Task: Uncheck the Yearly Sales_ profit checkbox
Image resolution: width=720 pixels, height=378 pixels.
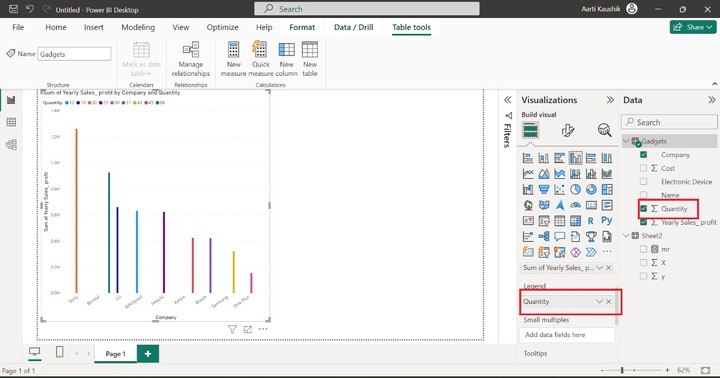Action: [643, 222]
